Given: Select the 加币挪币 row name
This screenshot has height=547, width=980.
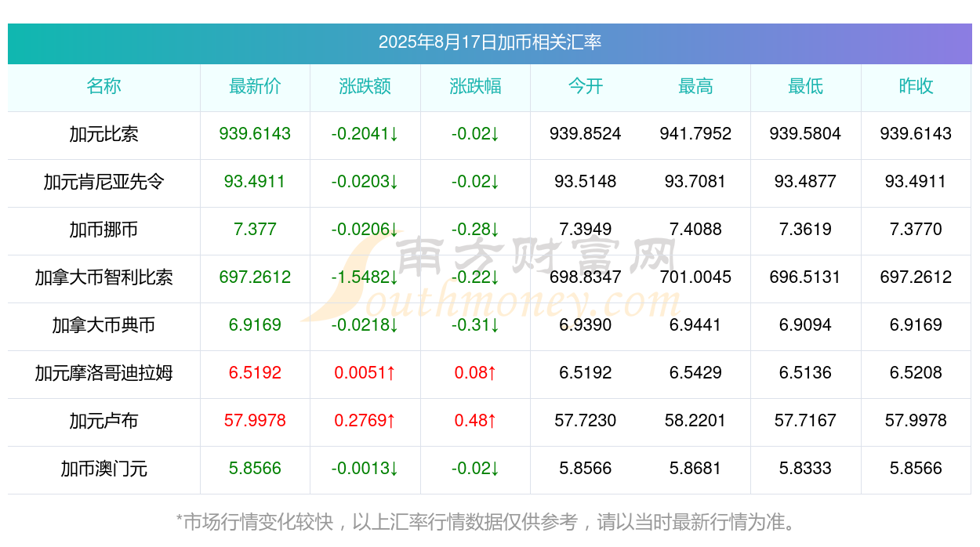Looking at the screenshot, I should coord(104,230).
